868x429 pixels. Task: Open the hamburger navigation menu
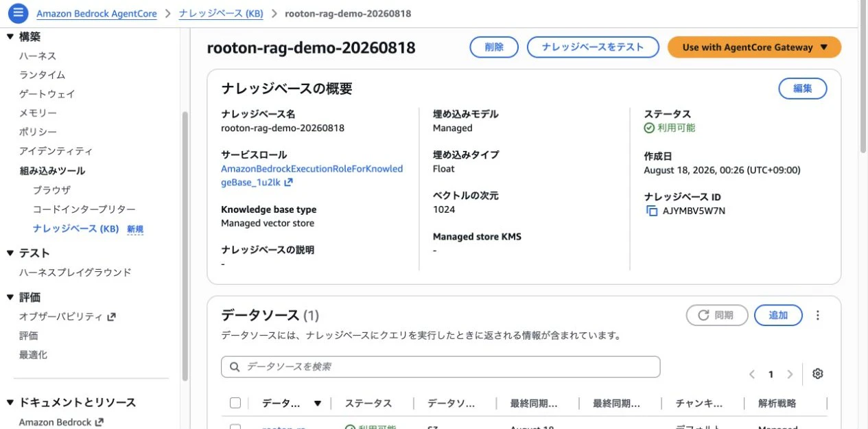pyautogui.click(x=18, y=12)
